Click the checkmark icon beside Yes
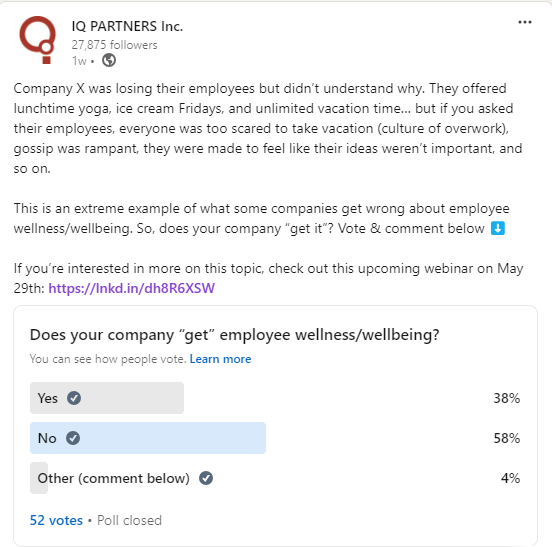552x547 pixels. [74, 398]
